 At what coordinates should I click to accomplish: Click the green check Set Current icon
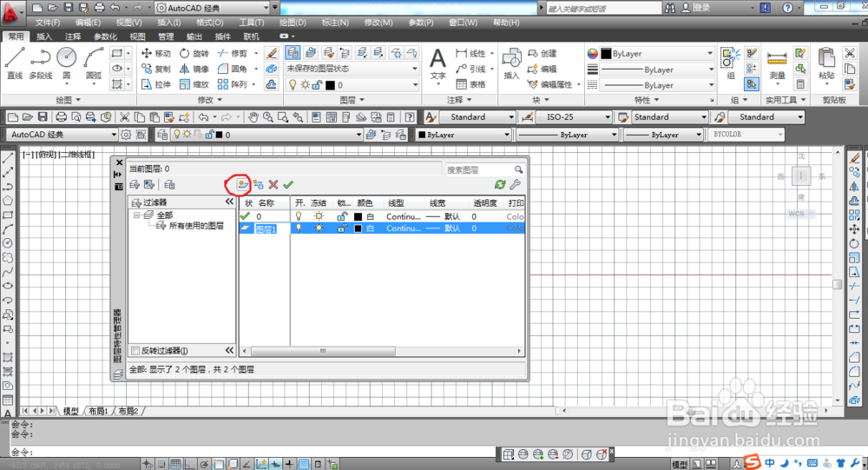[288, 184]
